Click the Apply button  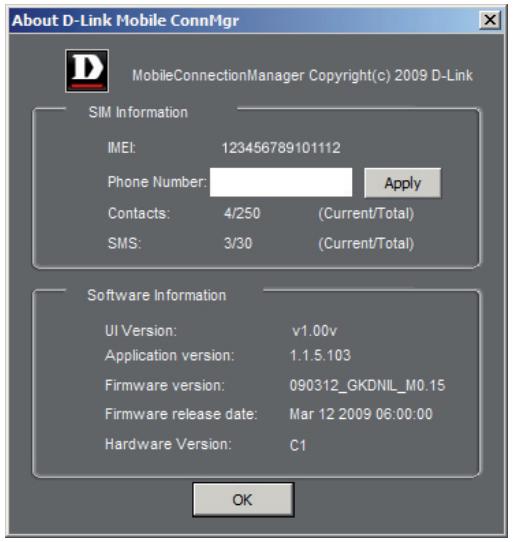pyautogui.click(x=403, y=183)
